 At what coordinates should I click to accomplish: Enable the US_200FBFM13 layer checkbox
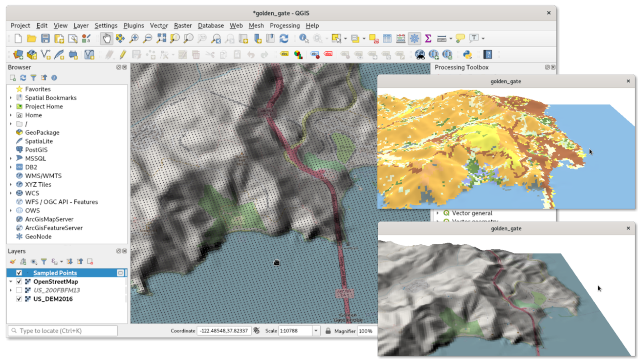19,290
